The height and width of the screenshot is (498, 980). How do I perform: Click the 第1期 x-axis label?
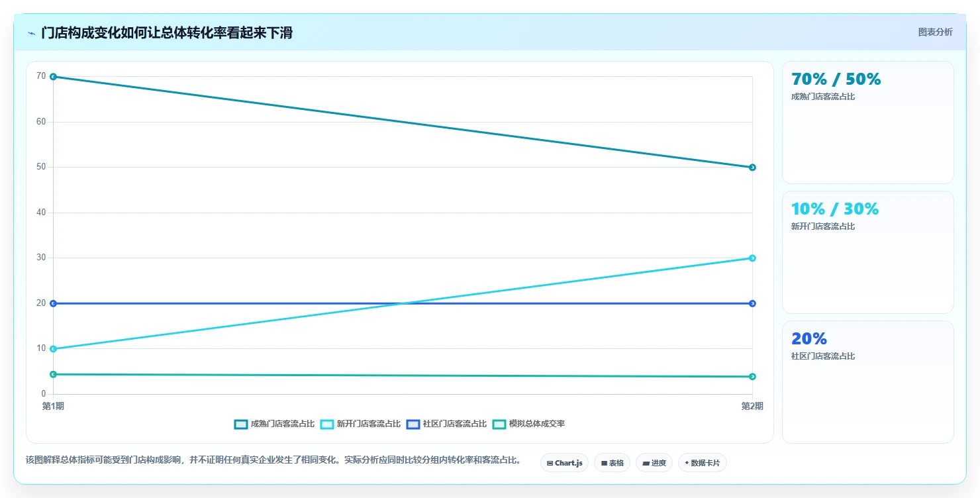[53, 407]
